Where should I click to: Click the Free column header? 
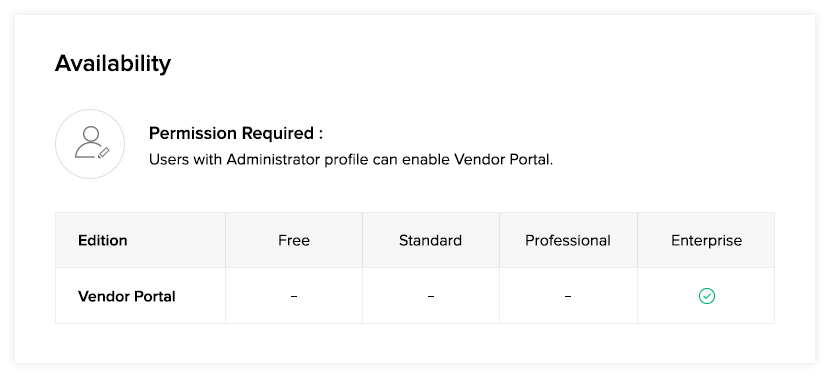(x=294, y=240)
